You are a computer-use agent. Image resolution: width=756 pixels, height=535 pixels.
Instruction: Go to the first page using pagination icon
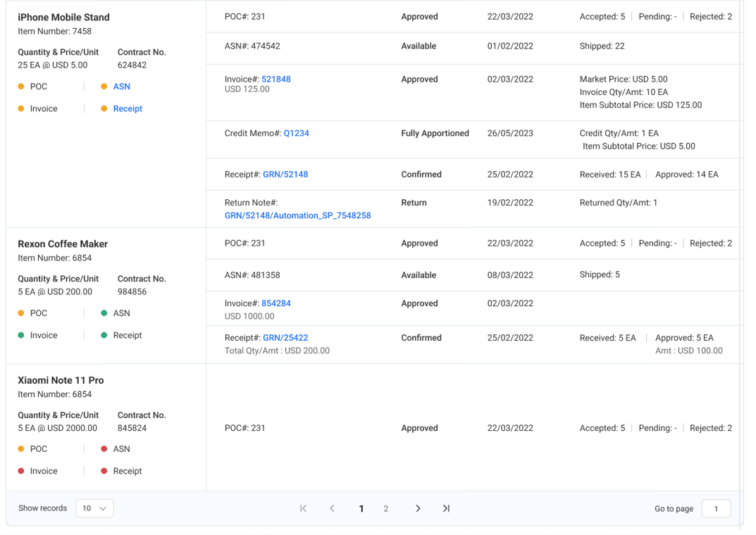tap(303, 508)
